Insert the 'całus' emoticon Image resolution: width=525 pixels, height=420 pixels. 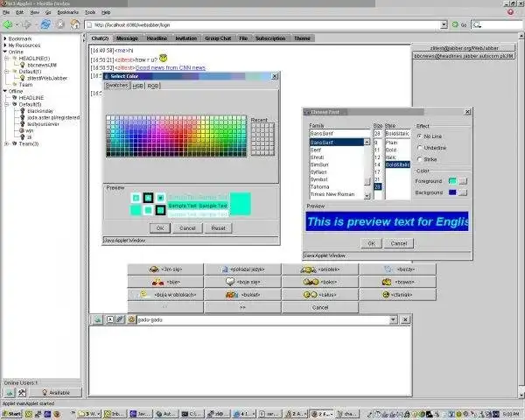pos(320,295)
